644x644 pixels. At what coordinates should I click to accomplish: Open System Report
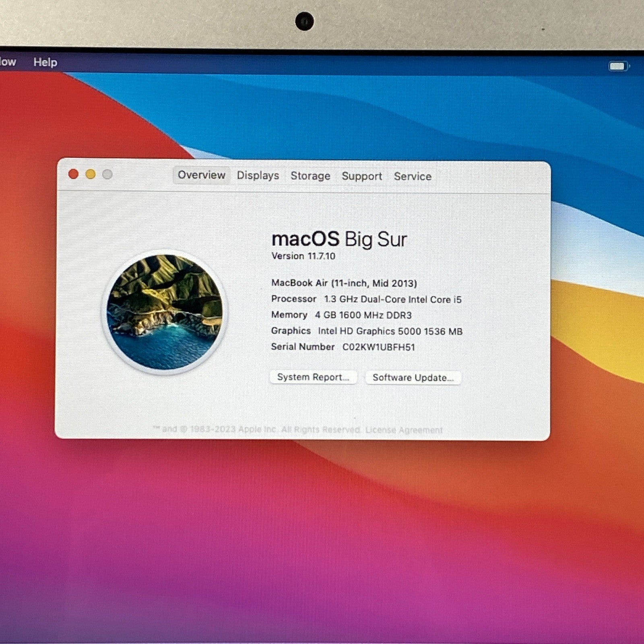point(313,377)
